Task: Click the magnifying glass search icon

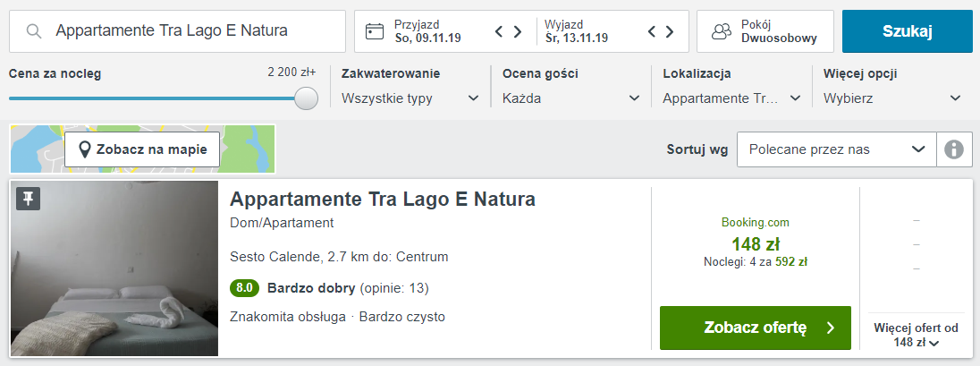Action: point(34,31)
